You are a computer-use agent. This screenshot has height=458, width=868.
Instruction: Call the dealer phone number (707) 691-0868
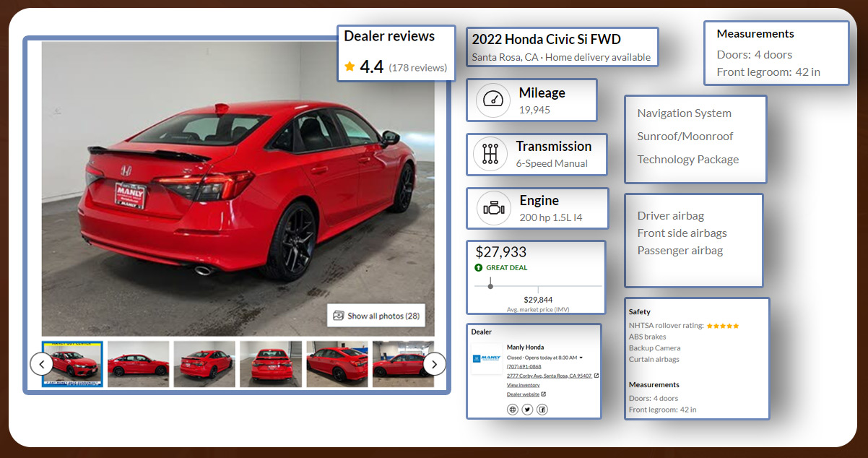[524, 366]
